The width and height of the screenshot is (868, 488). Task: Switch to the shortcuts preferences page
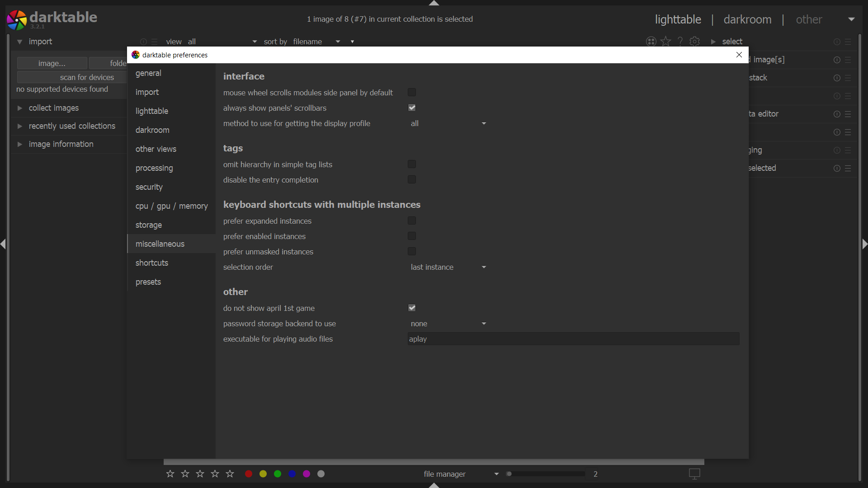[152, 263]
